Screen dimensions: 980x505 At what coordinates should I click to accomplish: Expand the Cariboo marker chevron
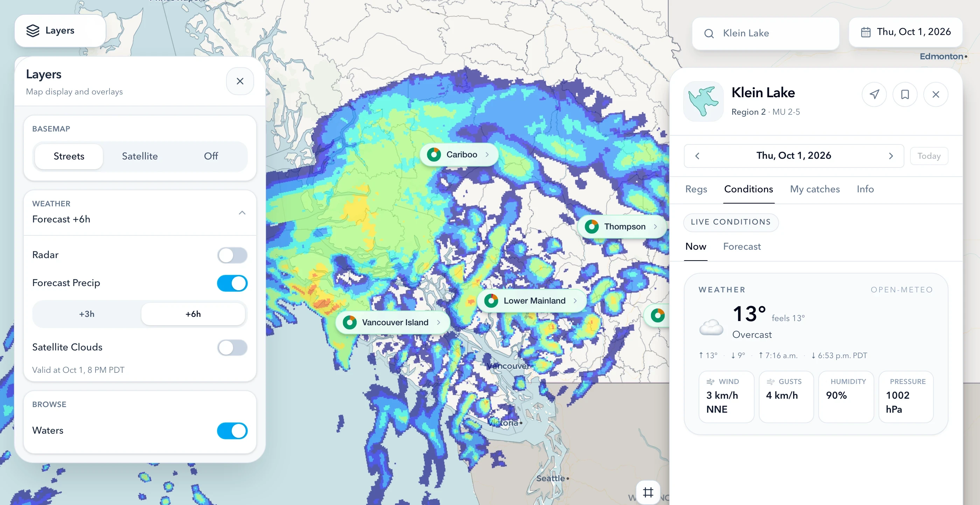click(x=487, y=155)
